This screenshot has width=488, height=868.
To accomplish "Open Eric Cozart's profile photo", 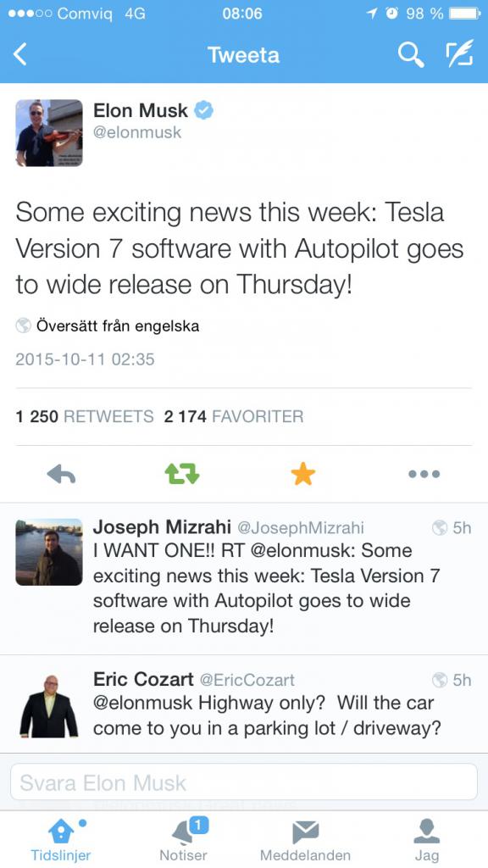I will [48, 704].
